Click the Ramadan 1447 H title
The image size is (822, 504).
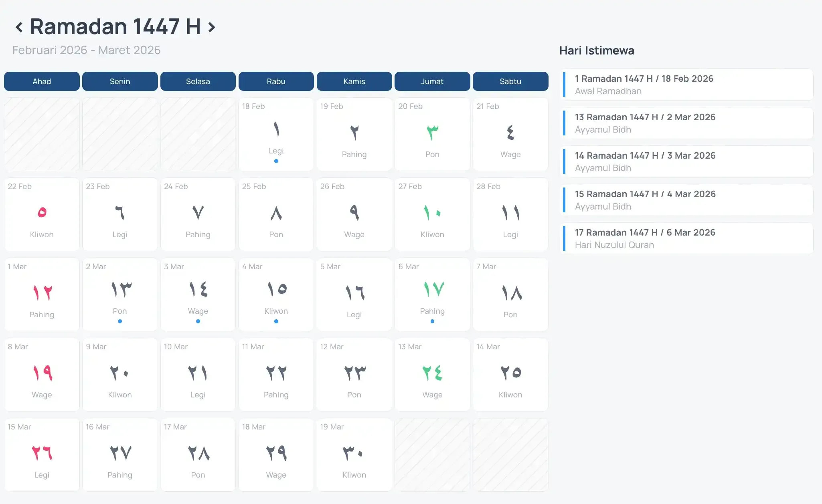115,26
